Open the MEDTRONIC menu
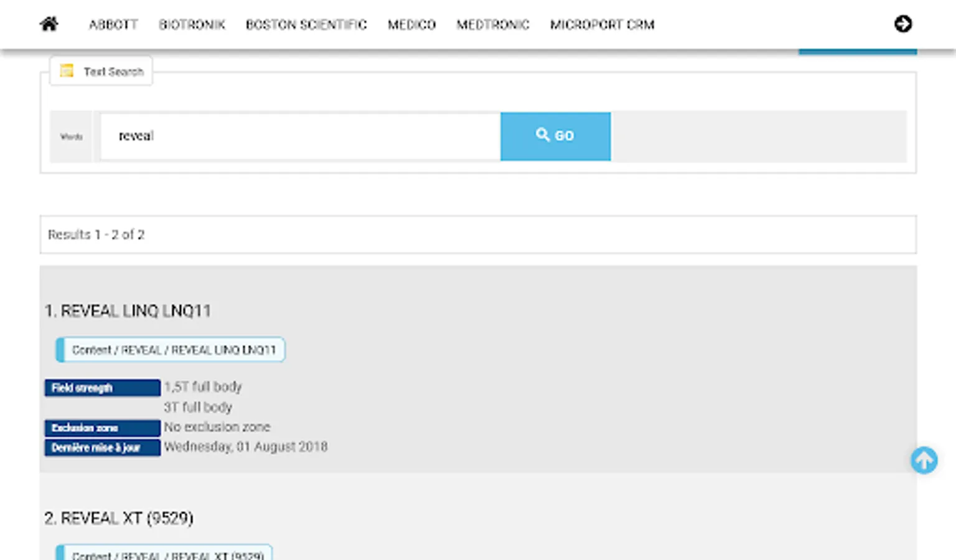Screen dimensions: 956x560 pyautogui.click(x=493, y=25)
